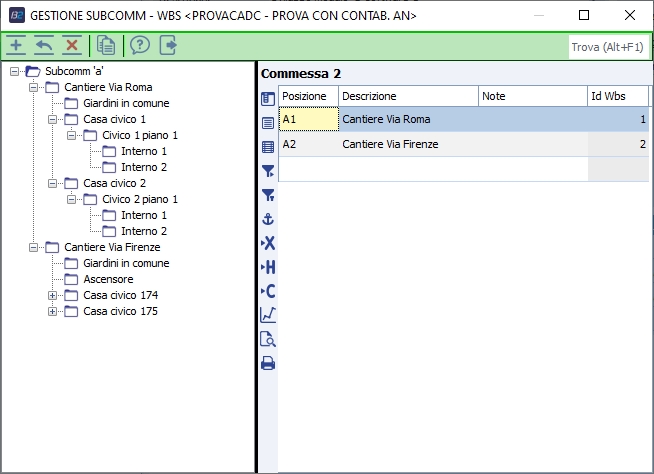Maximize the Gestione Subcomm window
Viewport: 654px width, 474px height.
click(584, 15)
